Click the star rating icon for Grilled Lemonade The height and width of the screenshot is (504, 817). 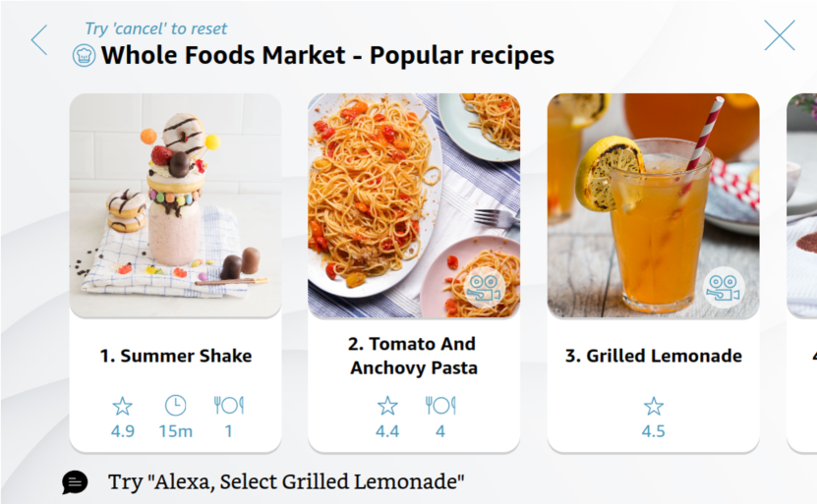pyautogui.click(x=654, y=406)
